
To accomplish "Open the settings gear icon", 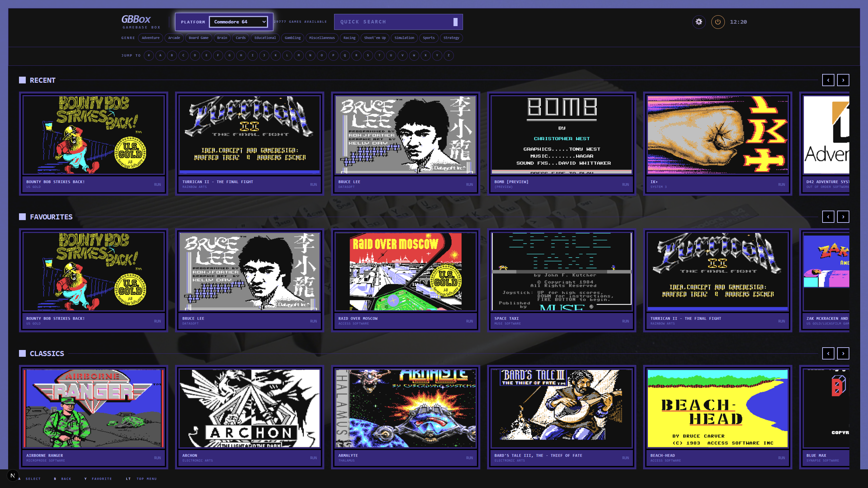I will coord(699,22).
